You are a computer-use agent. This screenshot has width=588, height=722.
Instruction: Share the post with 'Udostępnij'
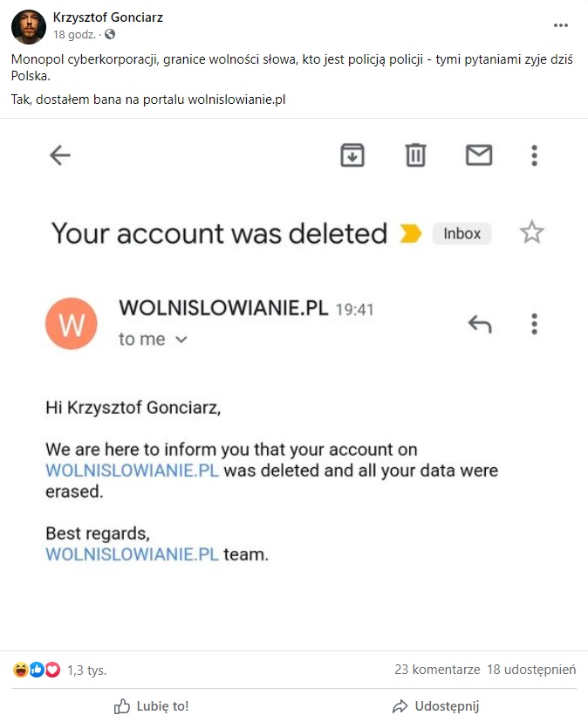coord(435,706)
